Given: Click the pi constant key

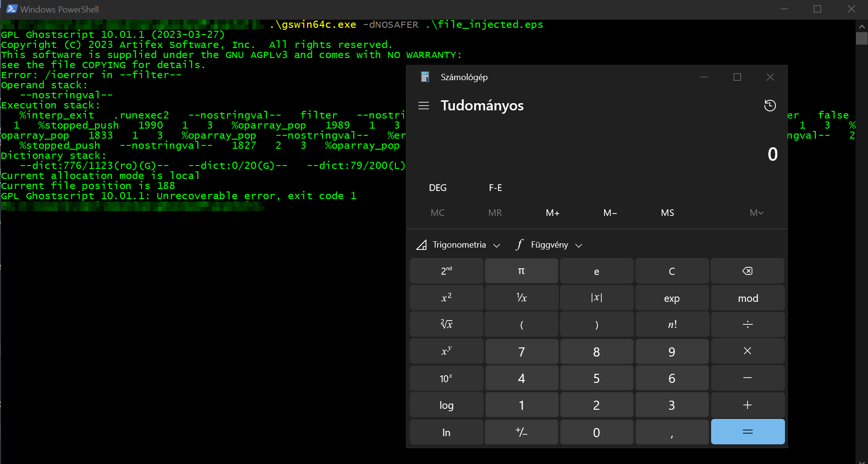Looking at the screenshot, I should pos(522,271).
